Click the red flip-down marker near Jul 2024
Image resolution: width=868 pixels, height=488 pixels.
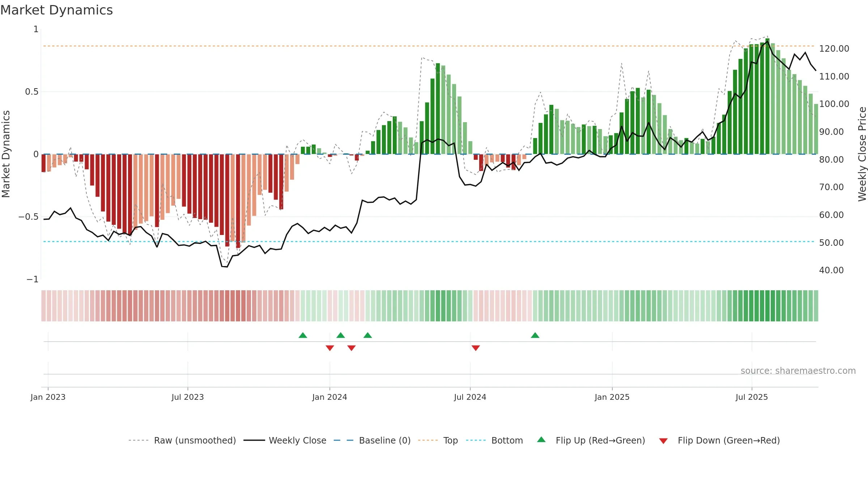click(476, 348)
